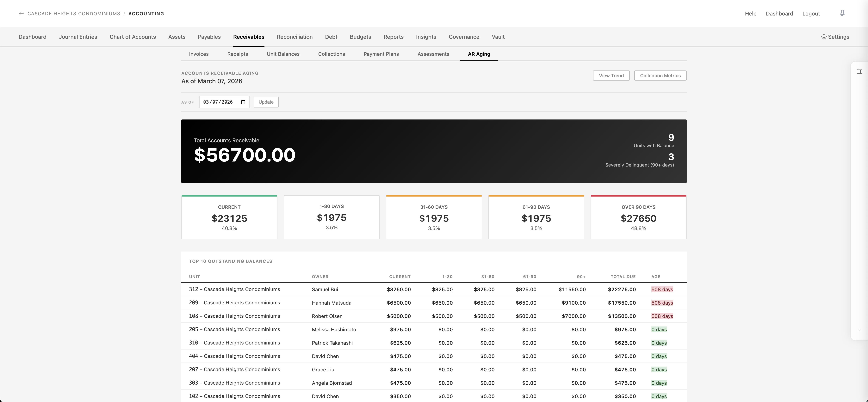The height and width of the screenshot is (402, 868).
Task: Select the Current aging card
Action: point(229,217)
